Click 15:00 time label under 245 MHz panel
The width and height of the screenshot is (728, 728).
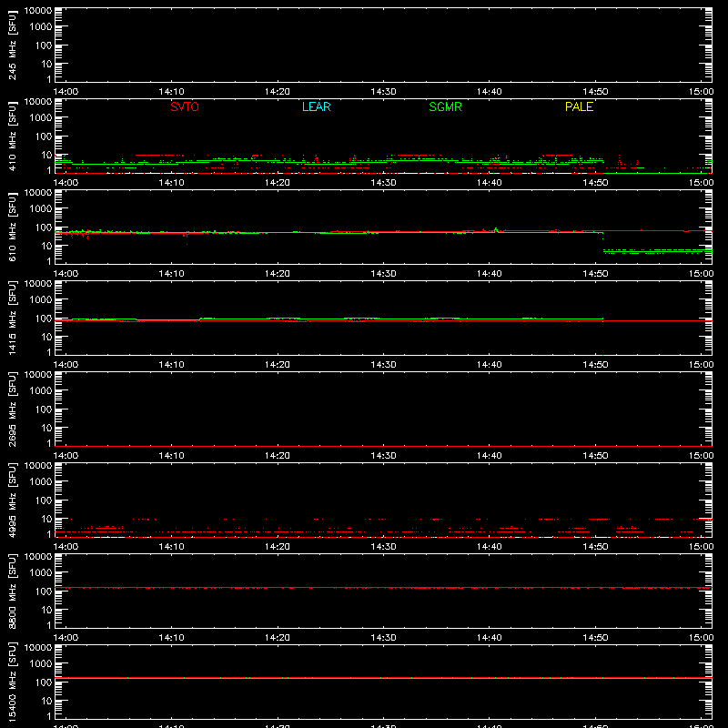point(701,92)
